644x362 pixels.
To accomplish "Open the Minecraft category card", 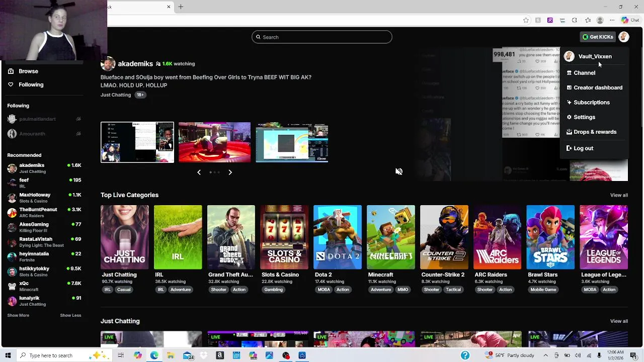I will tap(390, 237).
